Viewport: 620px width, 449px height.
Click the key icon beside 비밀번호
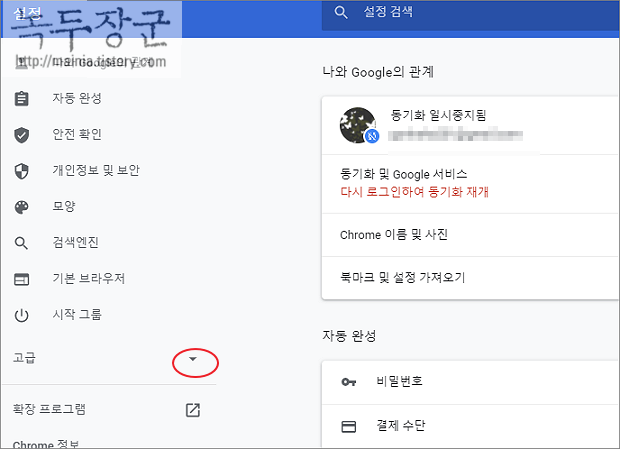[348, 382]
